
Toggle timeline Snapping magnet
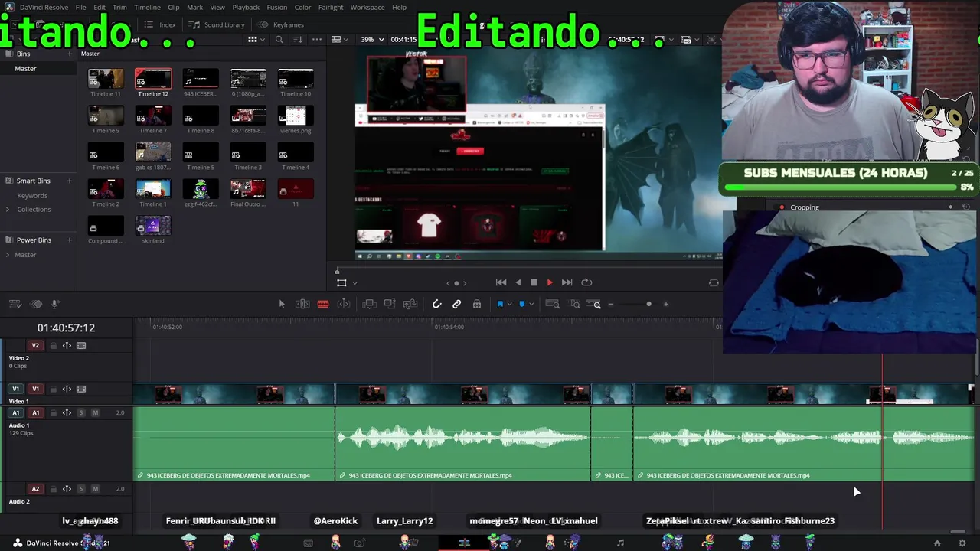[436, 304]
